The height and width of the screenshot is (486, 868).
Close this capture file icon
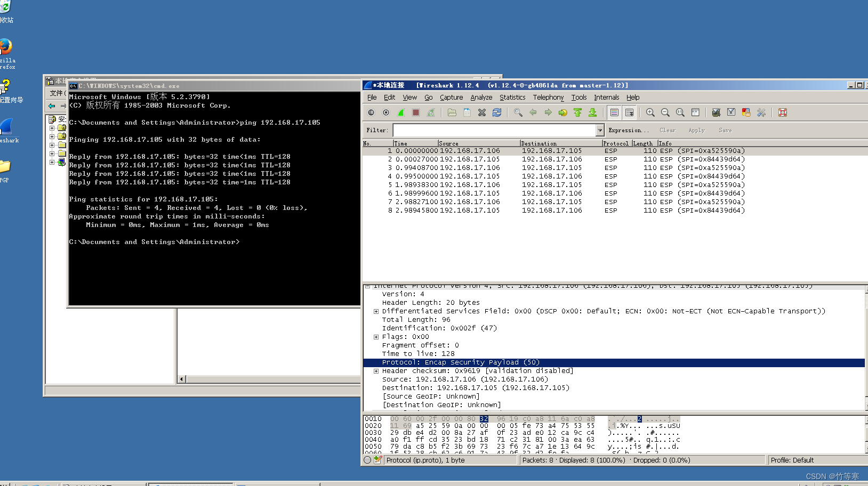point(482,112)
